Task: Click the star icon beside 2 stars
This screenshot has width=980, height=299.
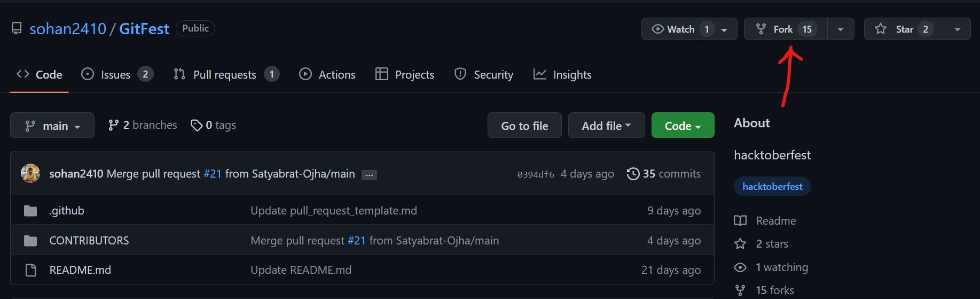Action: (740, 244)
